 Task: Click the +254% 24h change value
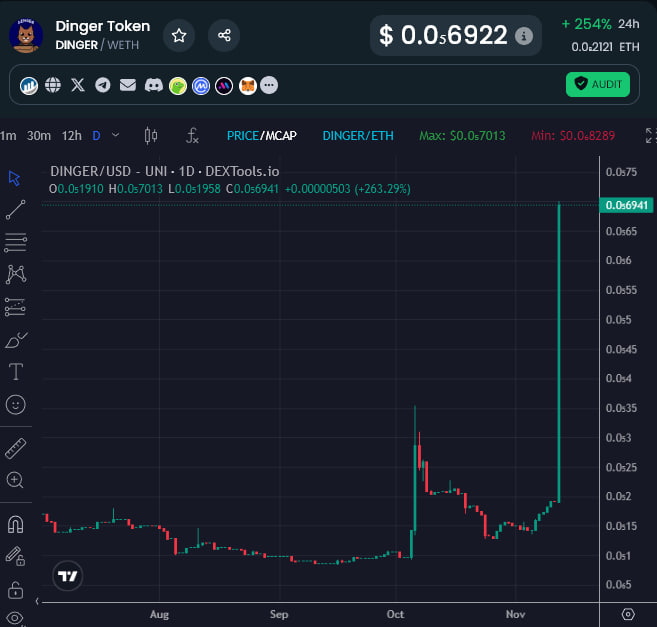587,24
